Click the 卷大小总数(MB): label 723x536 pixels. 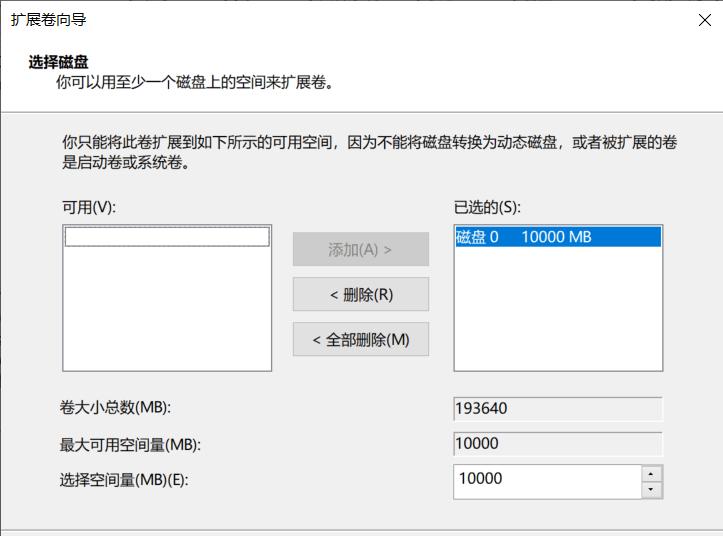click(x=115, y=408)
